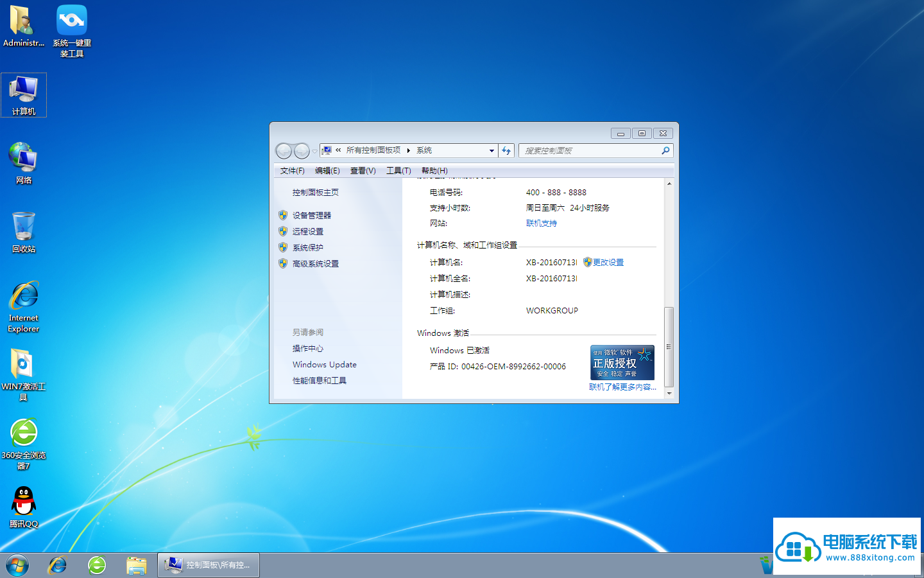924x578 pixels.
Task: Click the search magnifier icon
Action: point(665,150)
